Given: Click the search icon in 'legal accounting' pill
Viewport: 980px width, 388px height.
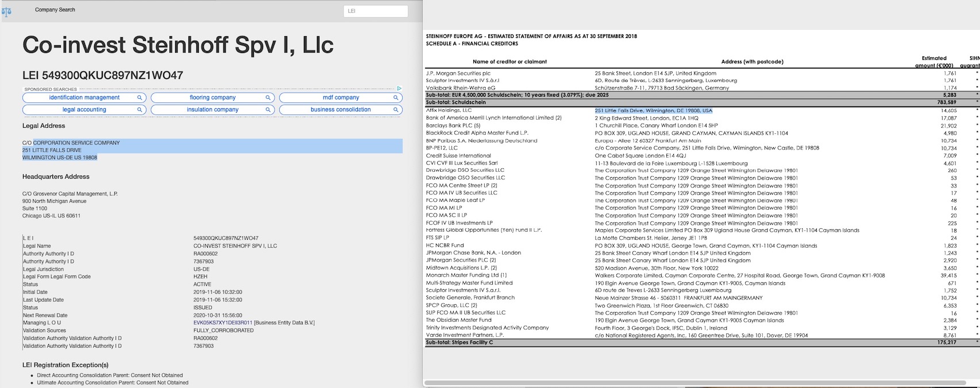Looking at the screenshot, I should [x=140, y=110].
